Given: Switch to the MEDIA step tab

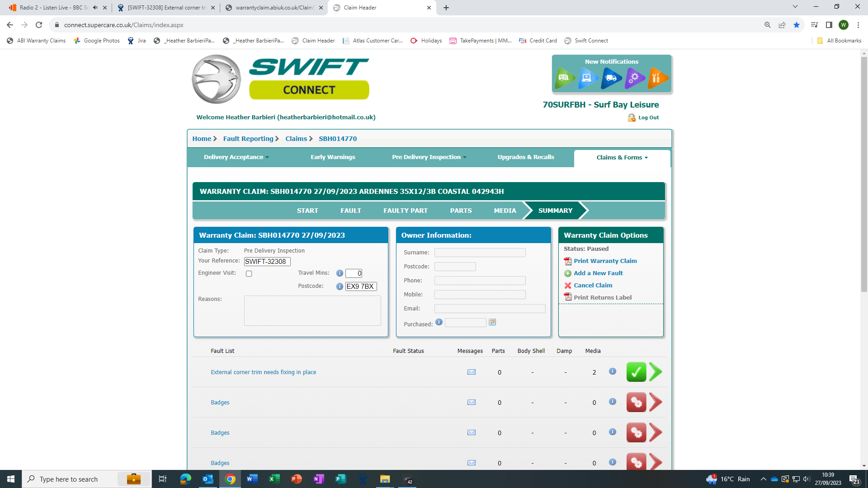Looking at the screenshot, I should pyautogui.click(x=505, y=211).
